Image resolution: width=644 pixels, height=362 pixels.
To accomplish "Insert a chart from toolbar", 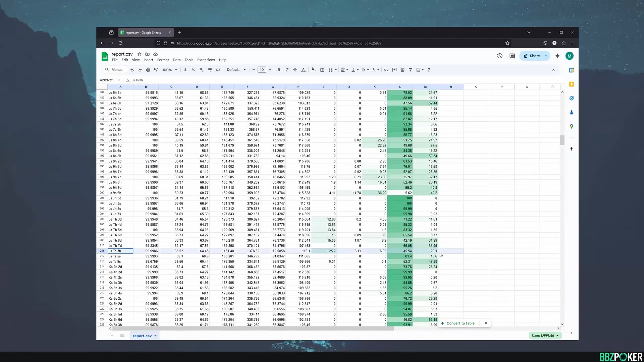I will pos(402,70).
